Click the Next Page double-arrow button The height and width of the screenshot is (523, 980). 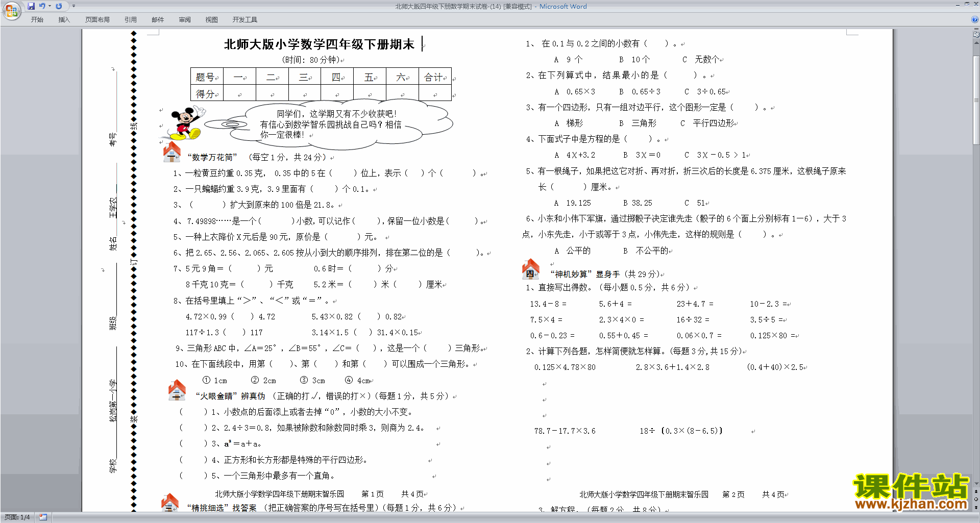[x=976, y=507]
